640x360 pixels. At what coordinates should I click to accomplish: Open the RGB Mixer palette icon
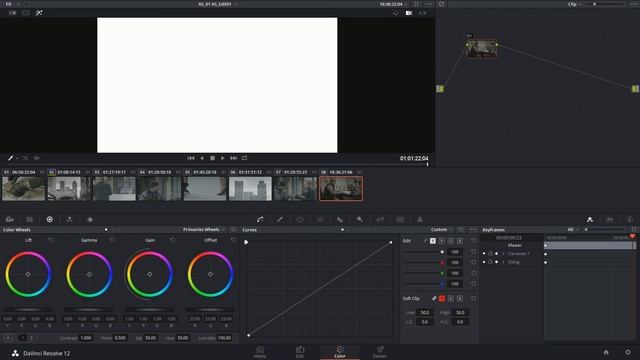(69, 220)
